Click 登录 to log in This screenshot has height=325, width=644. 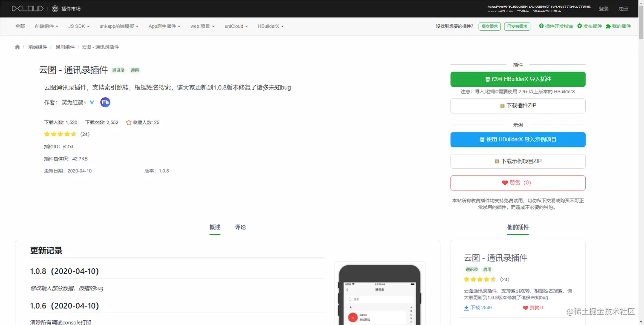(604, 9)
